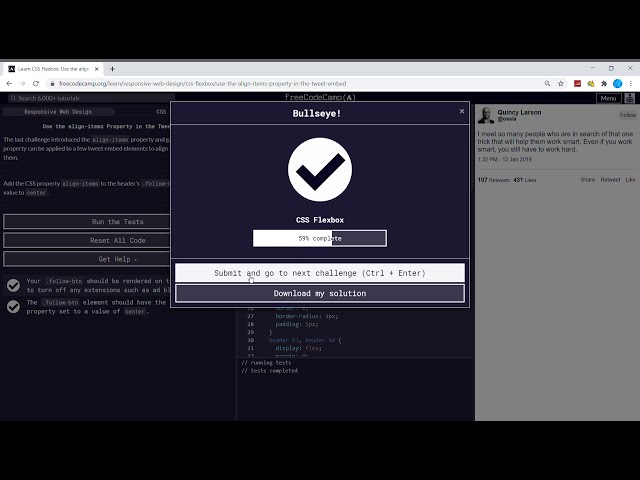Click code line 'display: flex;'
Screen dimensions: 640x480
pyautogui.click(x=298, y=348)
